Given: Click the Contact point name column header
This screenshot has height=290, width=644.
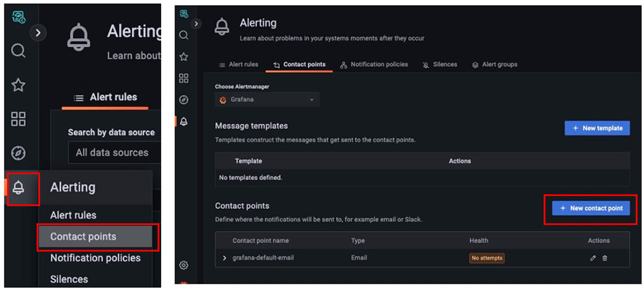Looking at the screenshot, I should tap(260, 240).
